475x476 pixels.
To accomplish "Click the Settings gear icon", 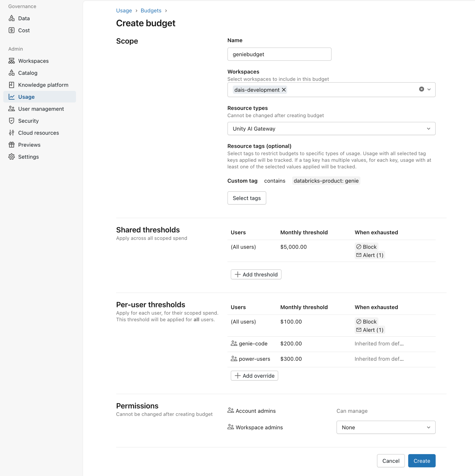I will click(12, 157).
